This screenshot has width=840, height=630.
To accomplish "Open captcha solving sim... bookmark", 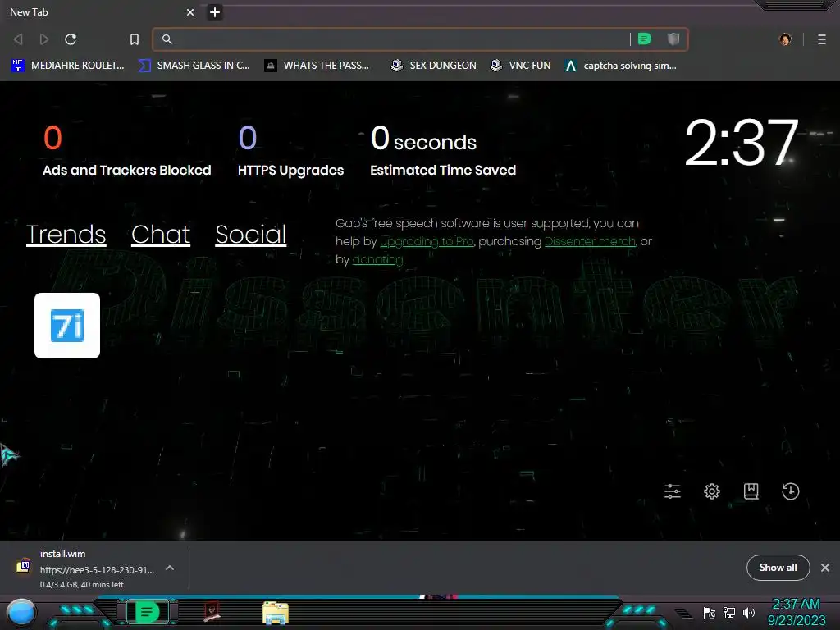I will (620, 66).
